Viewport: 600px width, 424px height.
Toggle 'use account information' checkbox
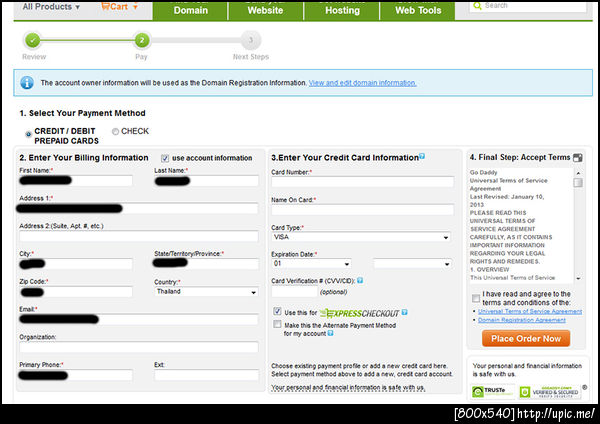coord(165,158)
